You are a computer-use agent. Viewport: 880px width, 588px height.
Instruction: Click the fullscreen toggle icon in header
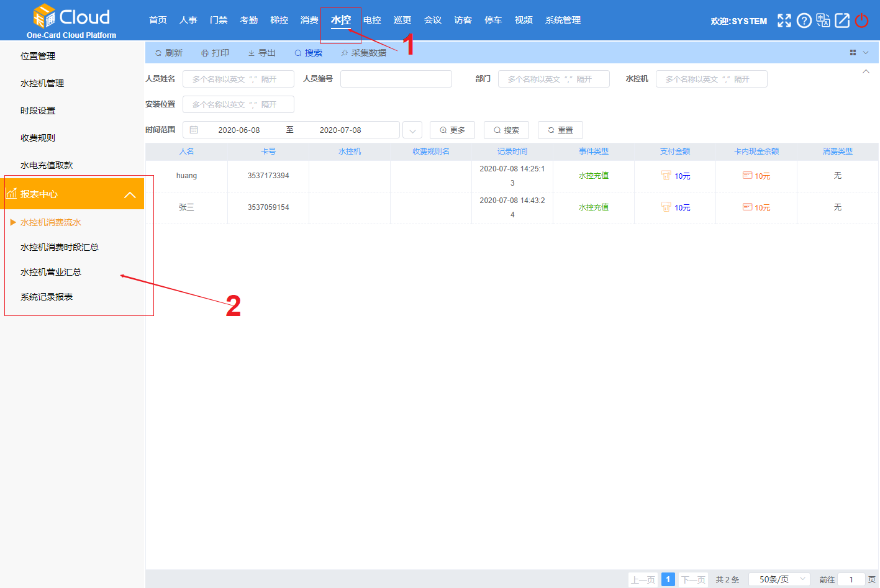pos(784,20)
